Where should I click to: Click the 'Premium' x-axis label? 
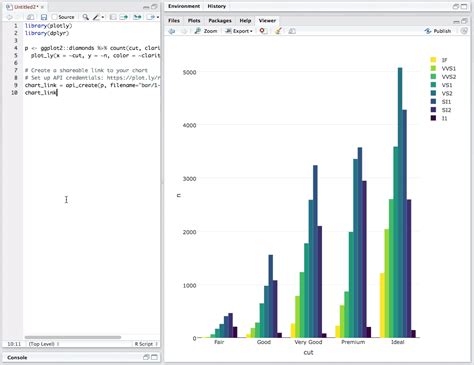(x=353, y=342)
